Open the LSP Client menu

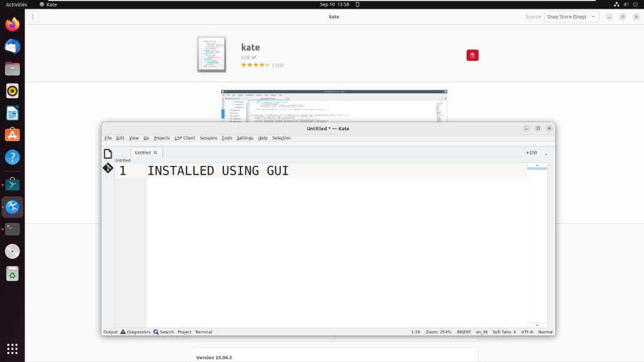coord(185,138)
